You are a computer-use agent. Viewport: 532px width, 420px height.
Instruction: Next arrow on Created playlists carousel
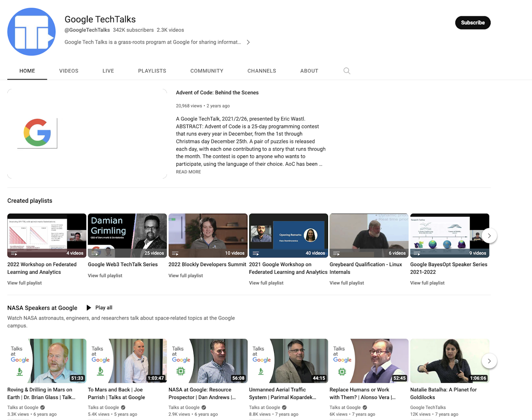pyautogui.click(x=489, y=235)
